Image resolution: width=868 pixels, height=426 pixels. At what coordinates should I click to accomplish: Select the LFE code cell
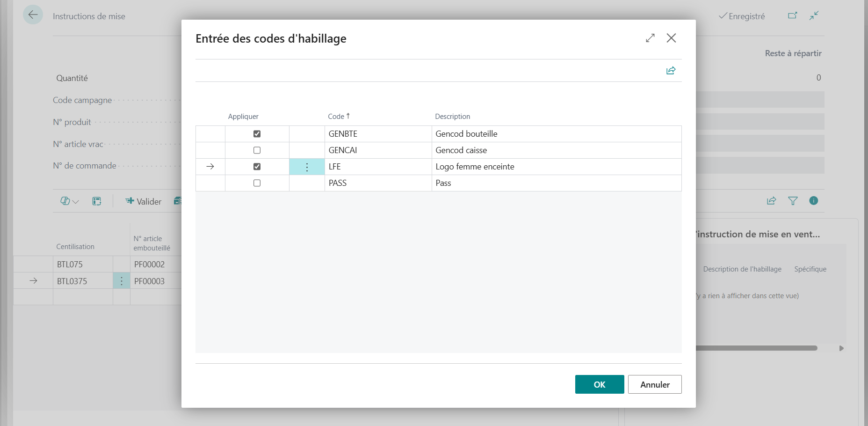point(378,167)
